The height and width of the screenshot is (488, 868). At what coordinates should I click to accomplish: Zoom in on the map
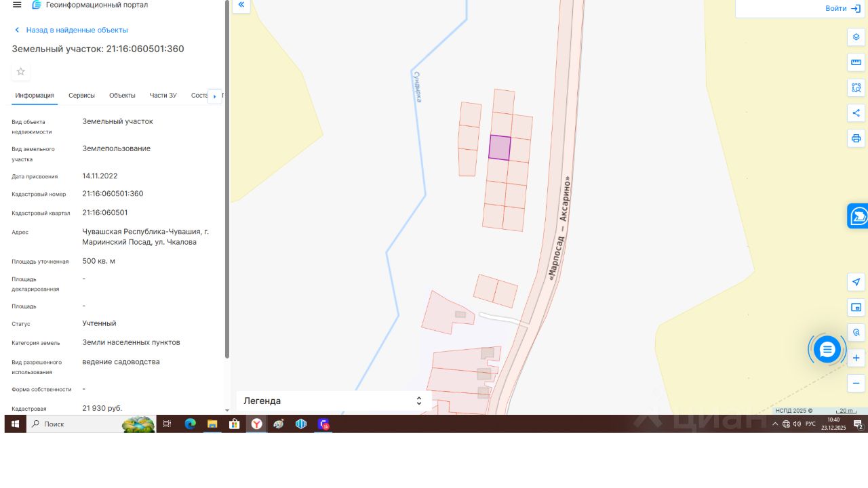click(x=856, y=358)
